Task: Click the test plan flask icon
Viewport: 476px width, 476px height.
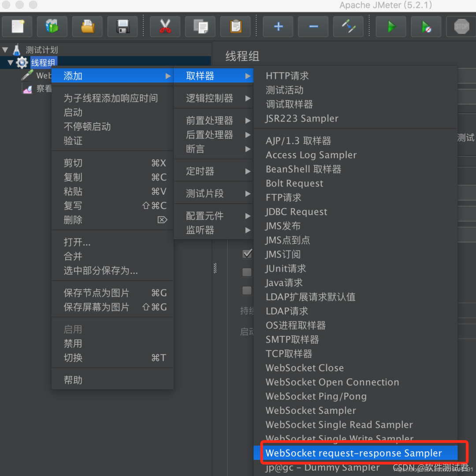Action: coord(17,49)
